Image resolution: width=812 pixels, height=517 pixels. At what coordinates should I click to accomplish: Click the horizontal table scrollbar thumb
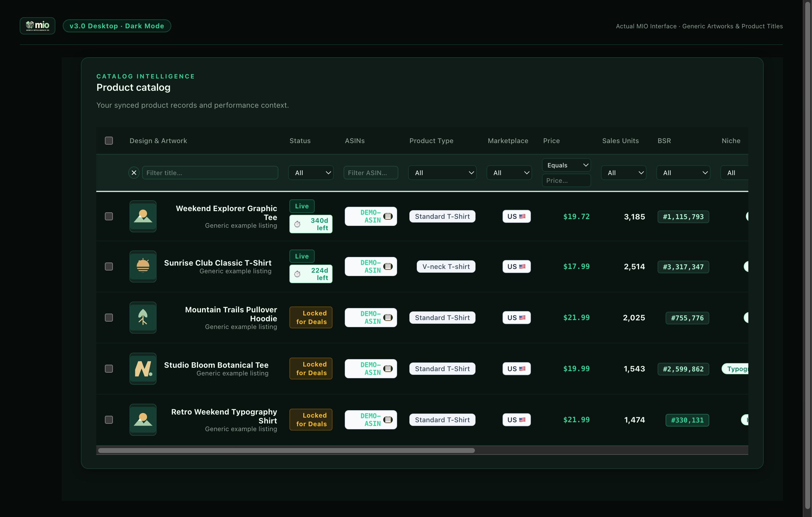(286, 451)
